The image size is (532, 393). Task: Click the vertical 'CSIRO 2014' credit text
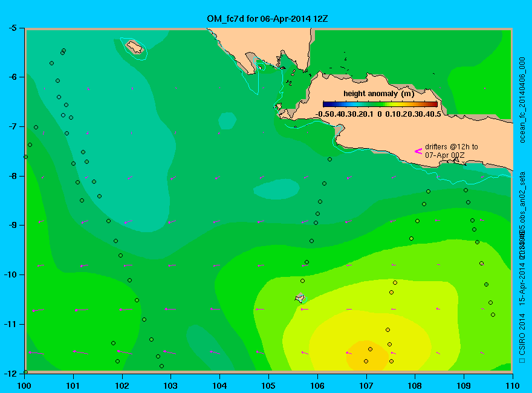(x=522, y=334)
